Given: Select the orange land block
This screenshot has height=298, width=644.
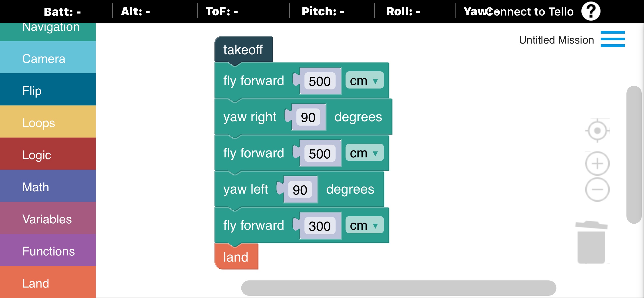Looking at the screenshot, I should point(236,257).
